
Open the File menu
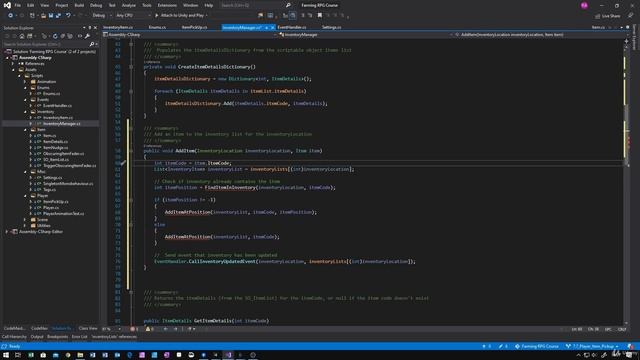click(18, 5)
